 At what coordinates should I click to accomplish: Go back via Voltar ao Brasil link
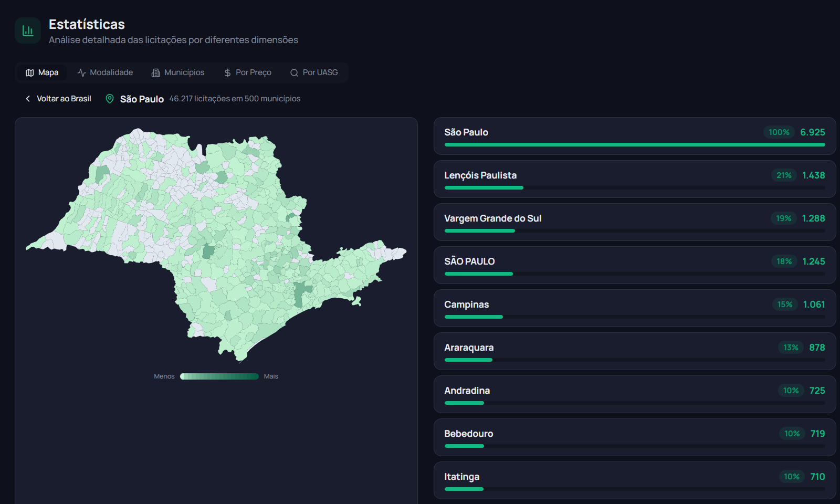click(58, 99)
